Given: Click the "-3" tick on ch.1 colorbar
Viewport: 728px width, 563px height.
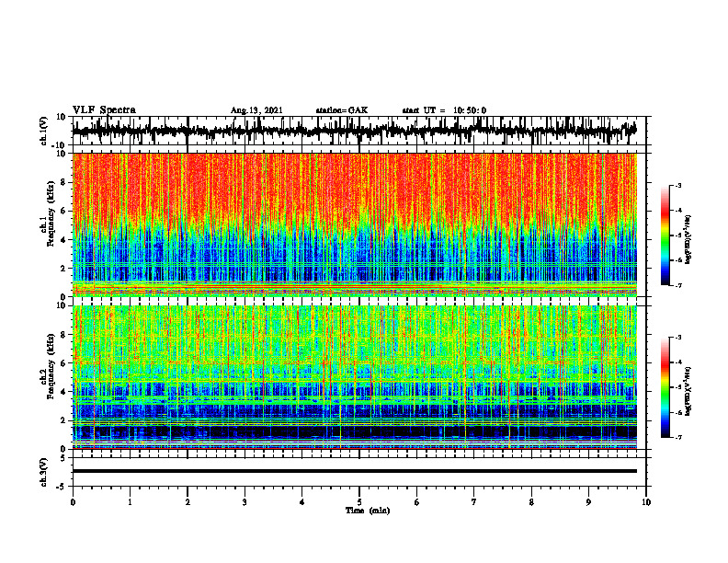Looking at the screenshot, I should [x=678, y=185].
